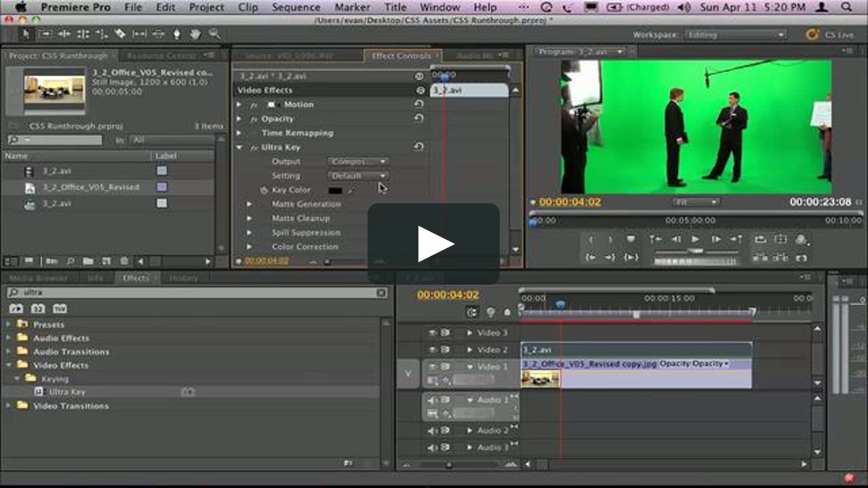This screenshot has height=488, width=868.
Task: Switch to History tab
Action: tap(184, 278)
